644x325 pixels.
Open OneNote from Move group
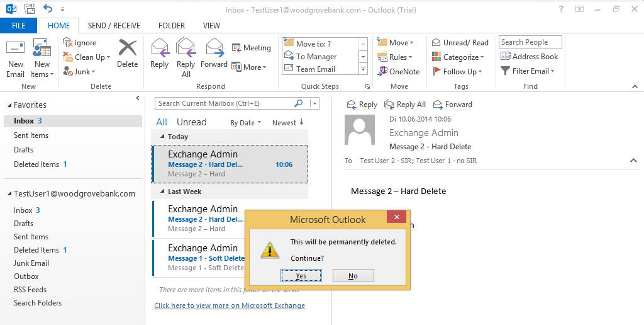click(399, 71)
